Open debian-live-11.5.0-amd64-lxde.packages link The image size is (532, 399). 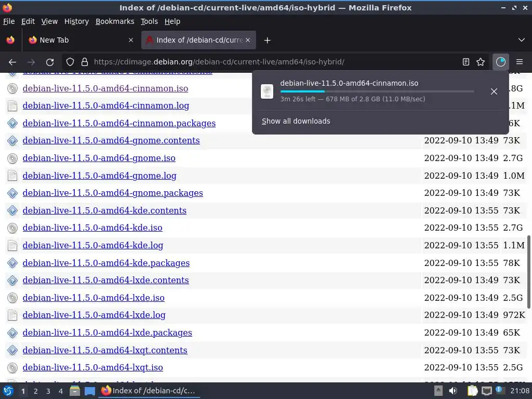click(x=107, y=332)
